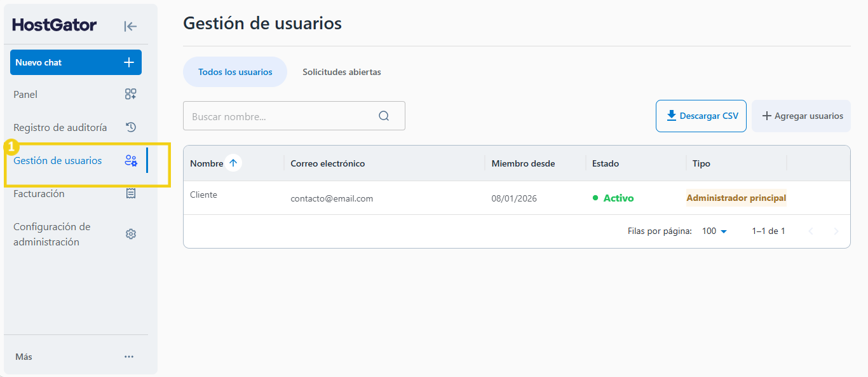Switch to Solicitudes abiertas tab
This screenshot has width=868, height=377.
342,72
